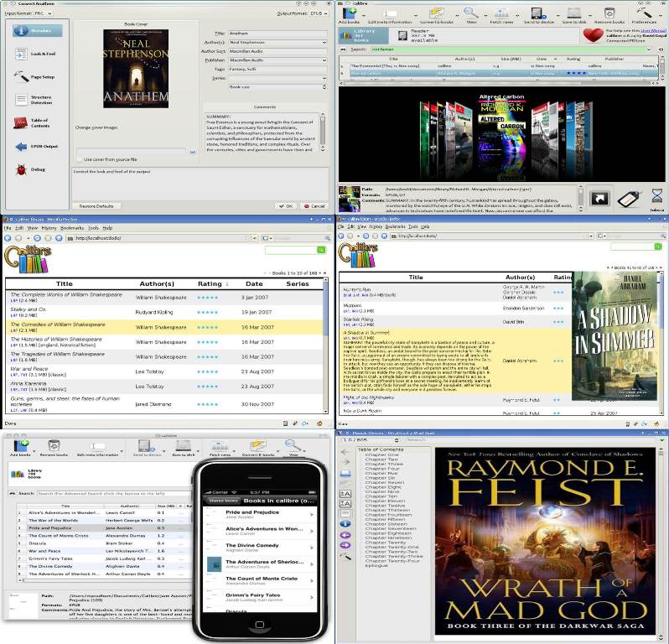Go to next page in e-book viewer

[x=345, y=545]
